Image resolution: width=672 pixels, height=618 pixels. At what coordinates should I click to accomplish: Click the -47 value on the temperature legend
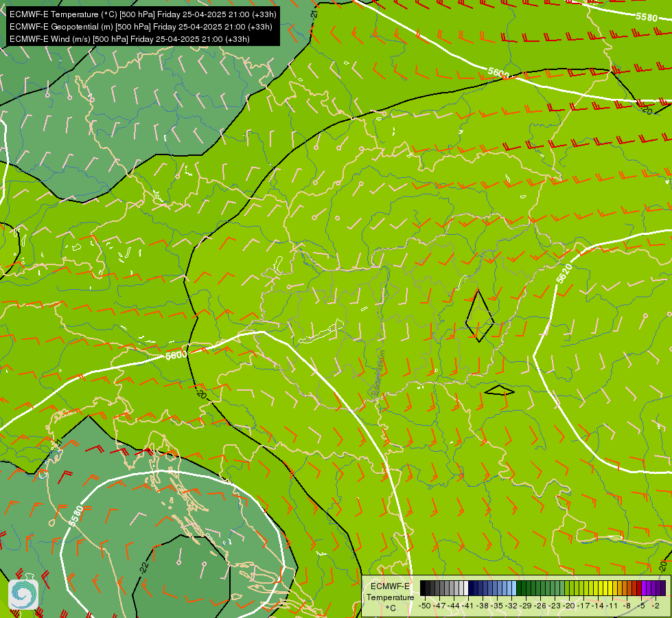pos(439,606)
